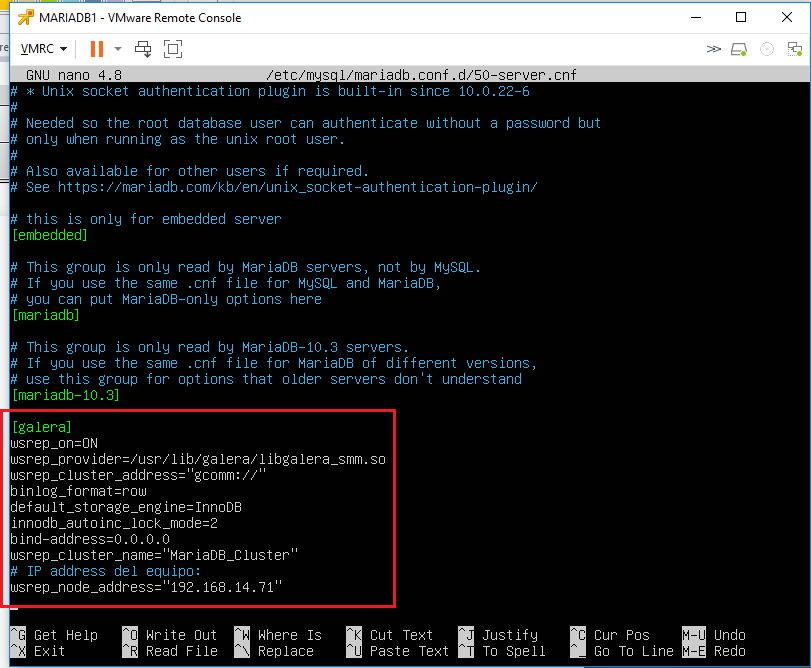
Task: Click the ^O Write Out shortcut
Action: (x=169, y=635)
